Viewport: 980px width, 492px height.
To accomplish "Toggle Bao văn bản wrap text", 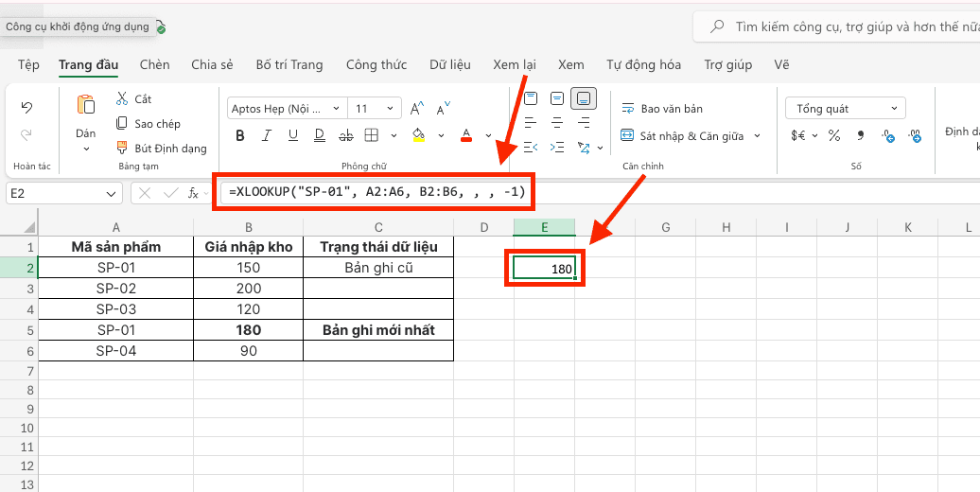I will pos(662,109).
